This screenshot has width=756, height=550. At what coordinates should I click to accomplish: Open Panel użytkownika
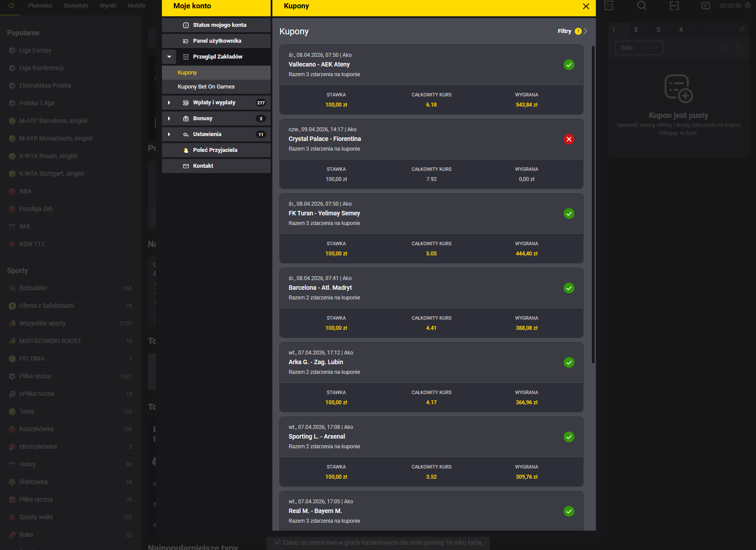(216, 41)
